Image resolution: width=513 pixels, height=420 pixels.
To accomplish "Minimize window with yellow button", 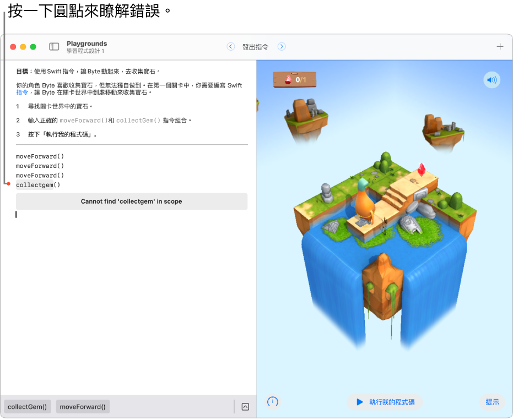I will (x=23, y=47).
